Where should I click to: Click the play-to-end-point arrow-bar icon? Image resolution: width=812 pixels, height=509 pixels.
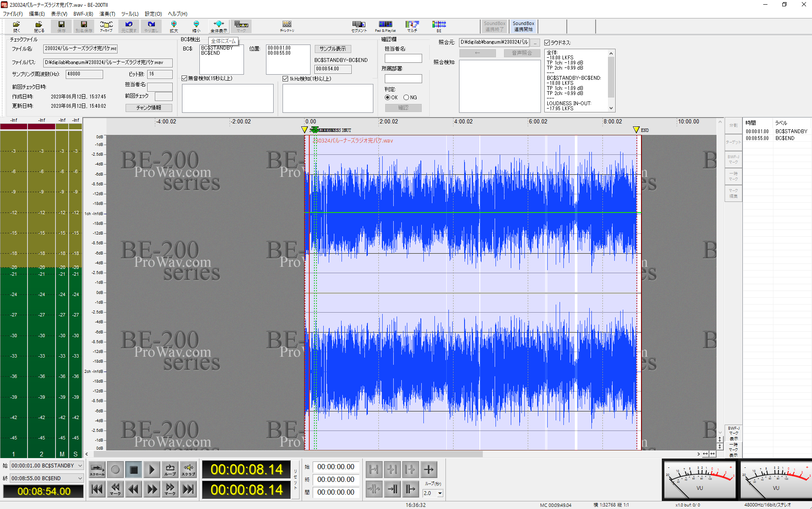392,489
